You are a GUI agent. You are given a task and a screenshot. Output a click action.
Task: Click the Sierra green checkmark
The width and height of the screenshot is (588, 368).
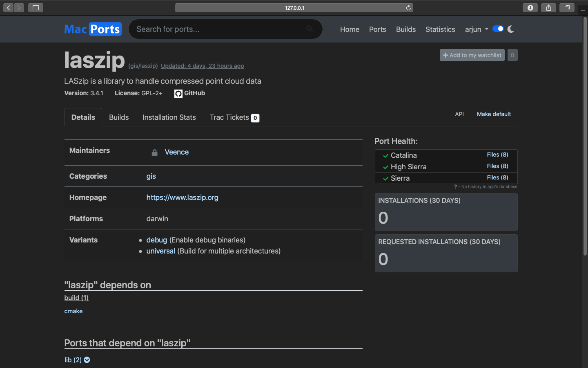(385, 179)
